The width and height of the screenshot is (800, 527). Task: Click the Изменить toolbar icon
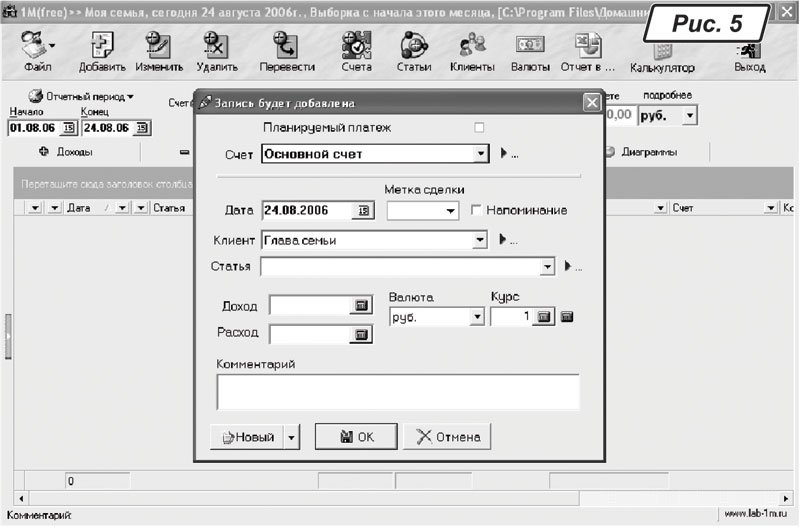[157, 46]
